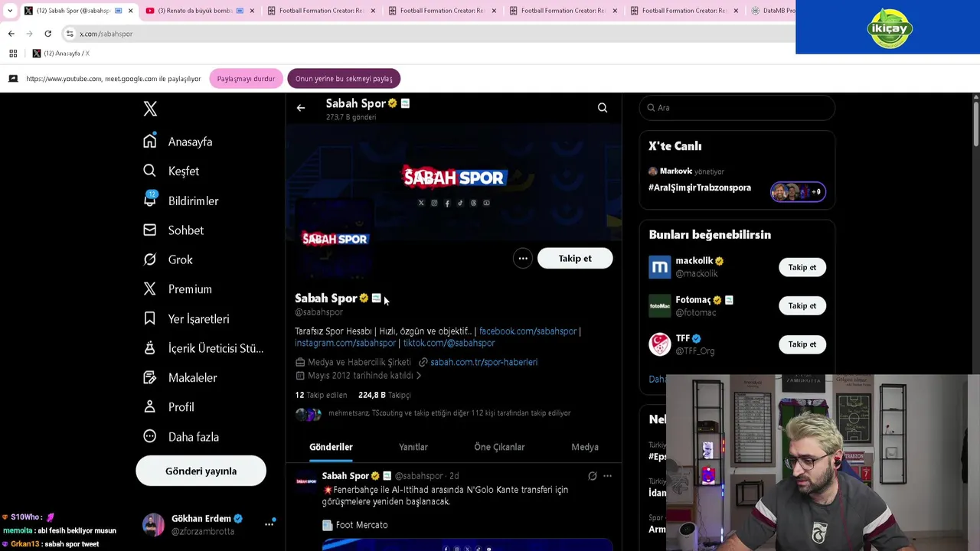Open sabah.com.tr/spor-haberleri link

484,362
